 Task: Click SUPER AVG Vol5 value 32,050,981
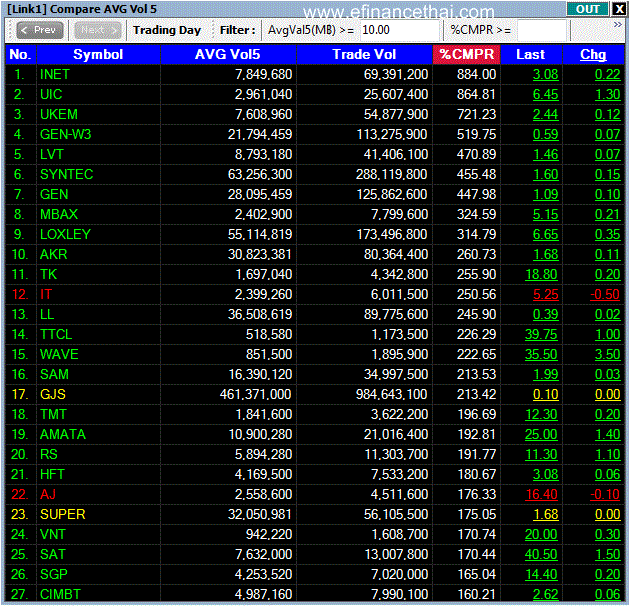pyautogui.click(x=260, y=514)
